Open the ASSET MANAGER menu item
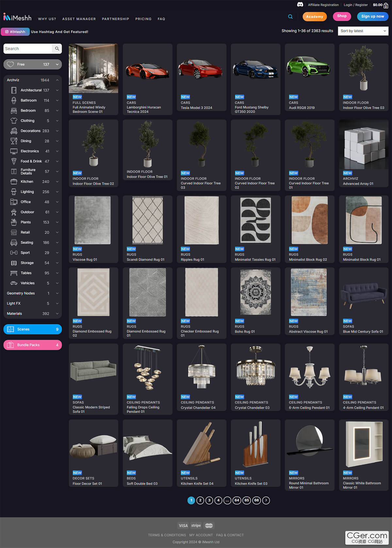Screen dimensions: 392x548 pyautogui.click(x=79, y=19)
